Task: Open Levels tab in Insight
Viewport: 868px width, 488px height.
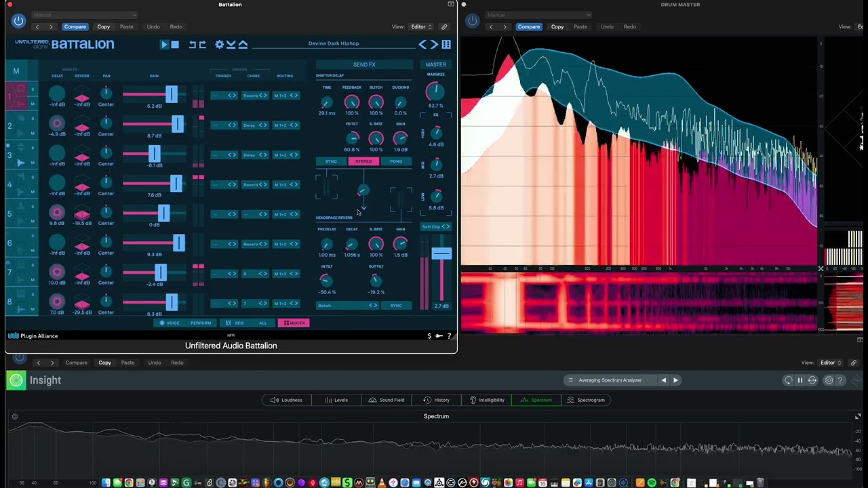Action: pos(336,401)
